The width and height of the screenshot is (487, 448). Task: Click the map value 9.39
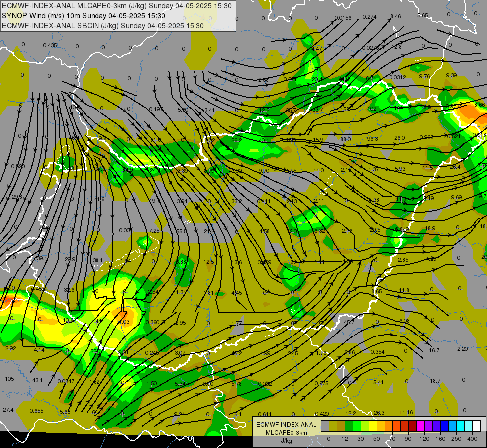point(451,75)
